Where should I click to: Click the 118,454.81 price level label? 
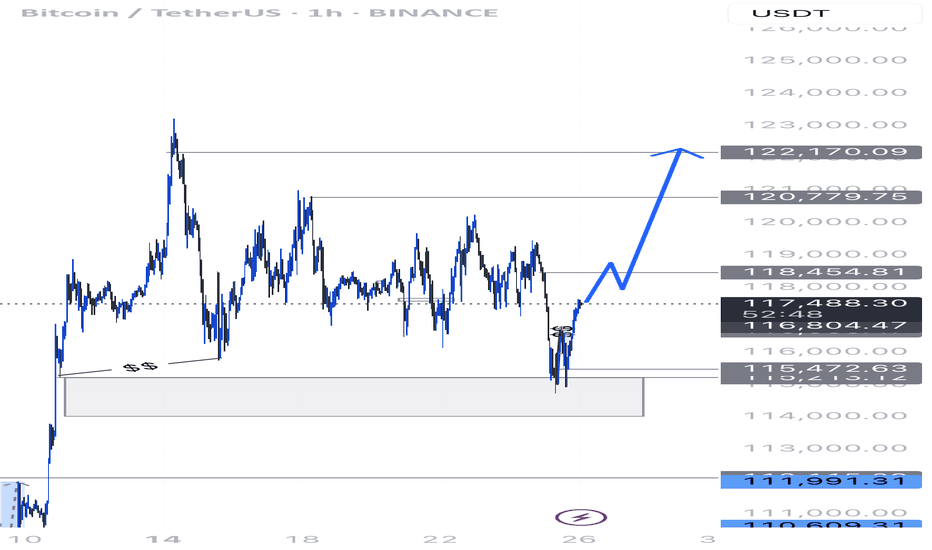(x=814, y=271)
